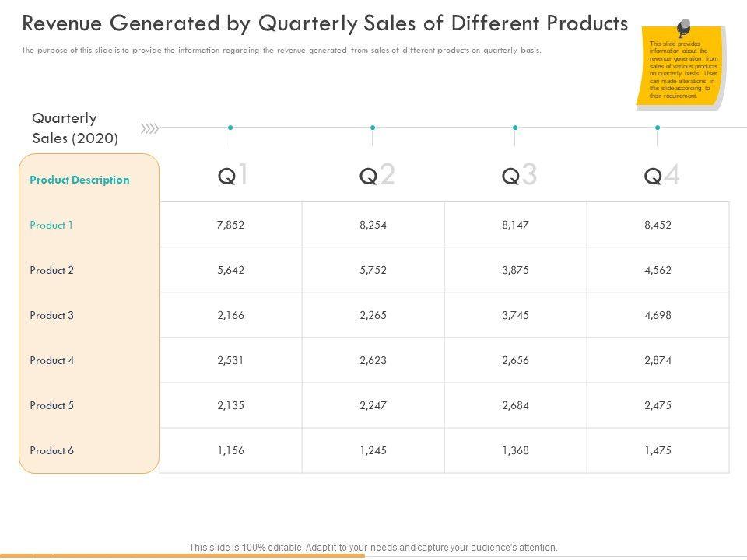Click the 1,475 cell for Product 6

click(x=658, y=450)
